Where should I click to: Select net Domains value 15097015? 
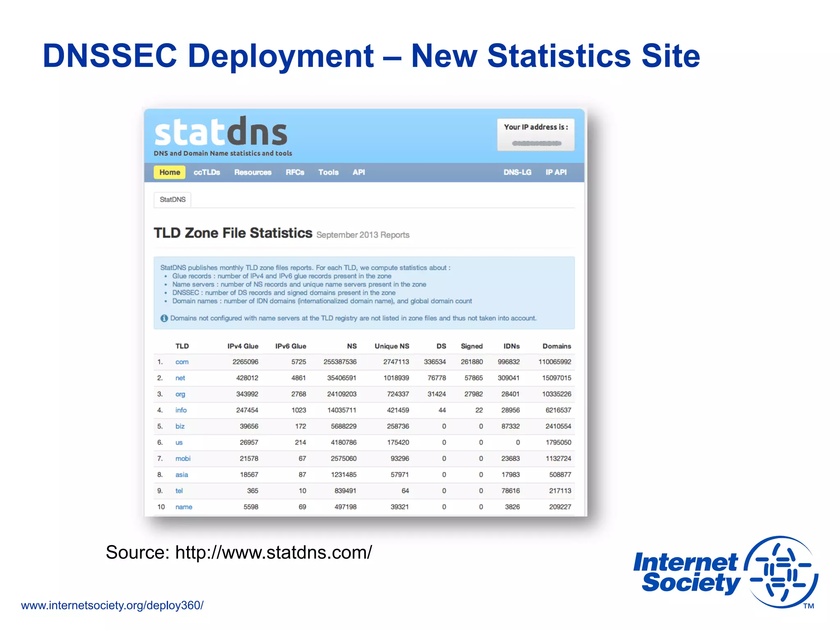pos(557,378)
